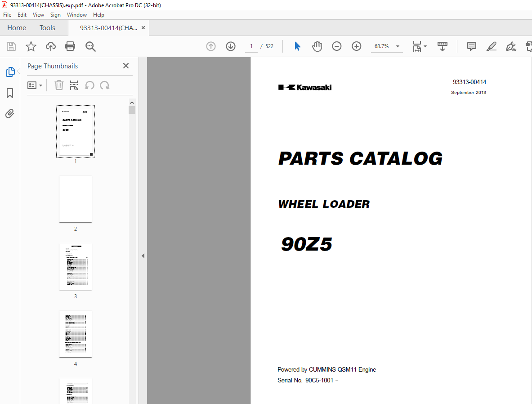
Task: Zoom out with minus button
Action: 336,46
